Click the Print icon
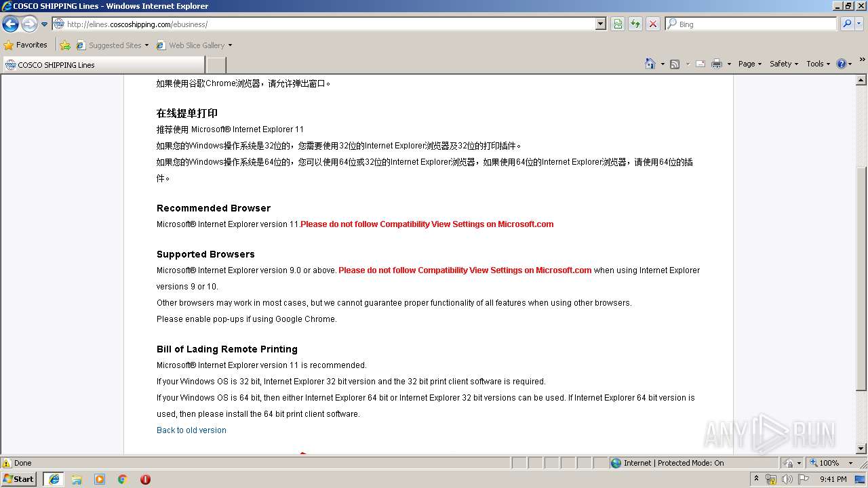Viewport: 868px width, 488px height. [717, 64]
